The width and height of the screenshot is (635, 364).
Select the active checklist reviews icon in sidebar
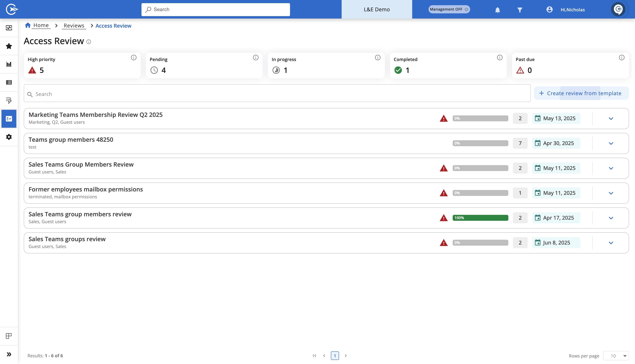(9, 119)
